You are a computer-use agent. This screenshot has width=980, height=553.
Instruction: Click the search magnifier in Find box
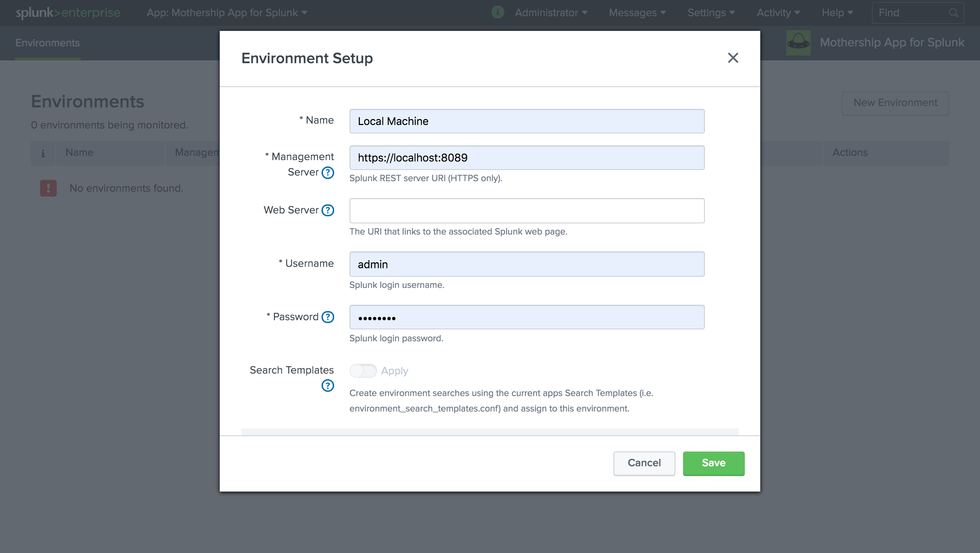(953, 13)
